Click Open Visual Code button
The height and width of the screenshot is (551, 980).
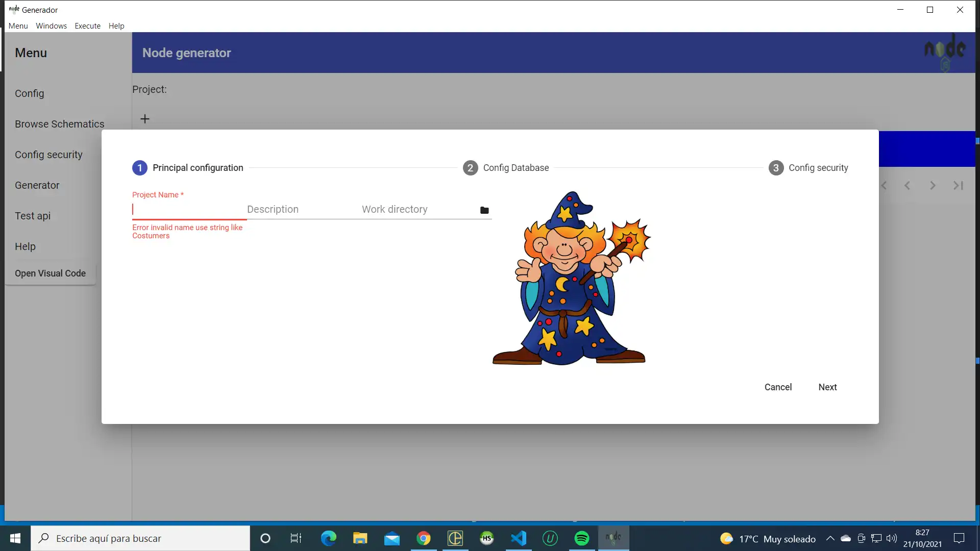pos(50,273)
